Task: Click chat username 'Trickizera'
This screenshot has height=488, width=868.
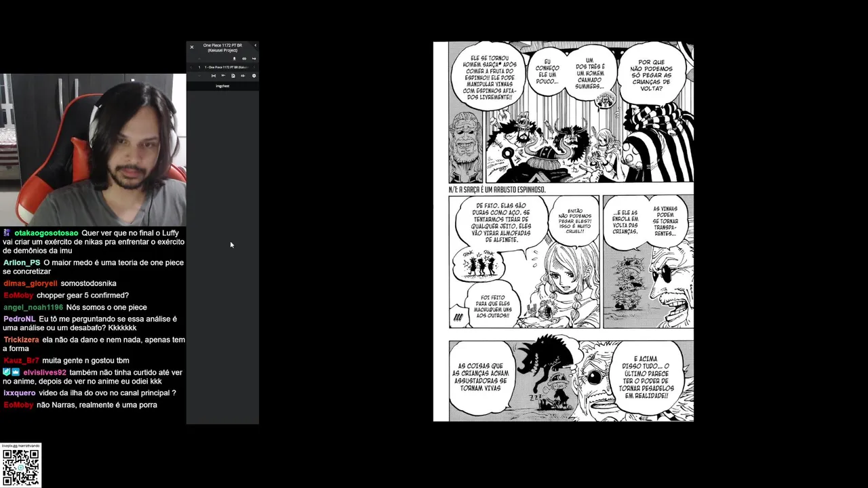Action: [21, 340]
